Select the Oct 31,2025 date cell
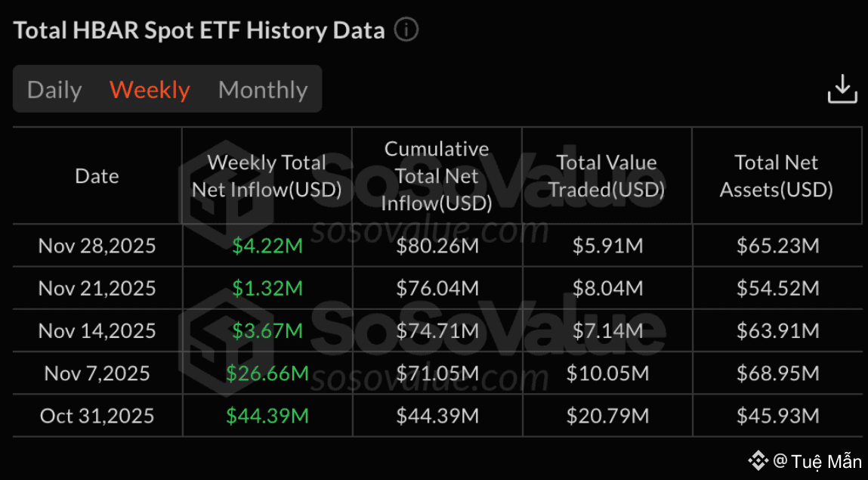 coord(97,415)
